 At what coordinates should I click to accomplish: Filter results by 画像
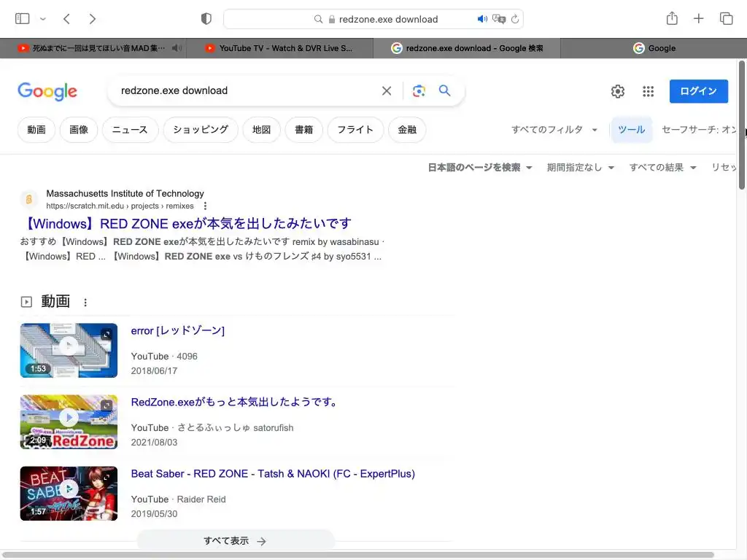79,130
